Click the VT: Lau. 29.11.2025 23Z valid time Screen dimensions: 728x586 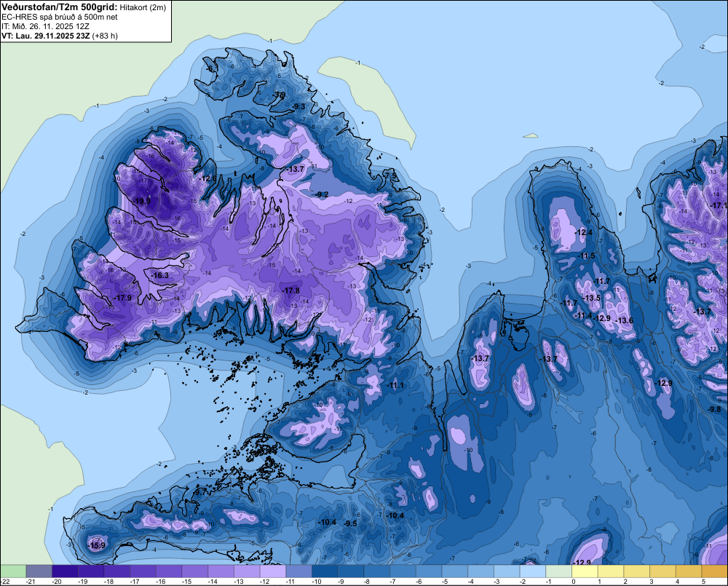click(x=46, y=36)
